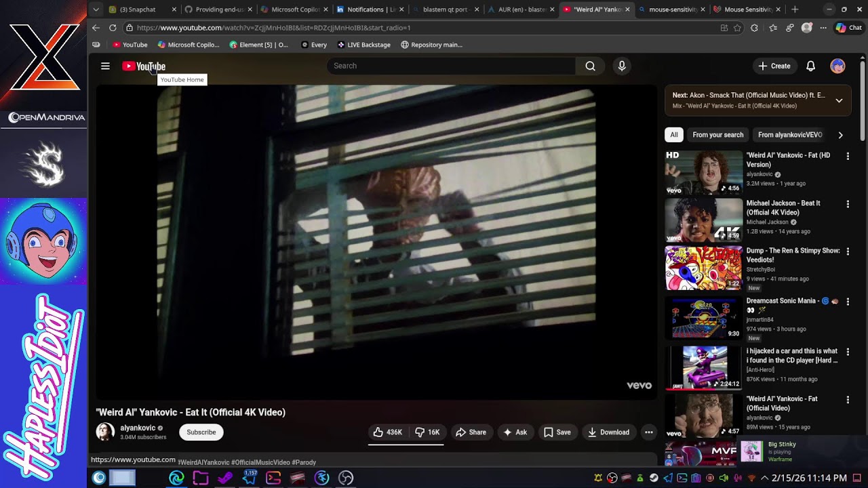Screen dimensions: 868x488
Task: Click the browser address bar URL
Action: point(273,28)
